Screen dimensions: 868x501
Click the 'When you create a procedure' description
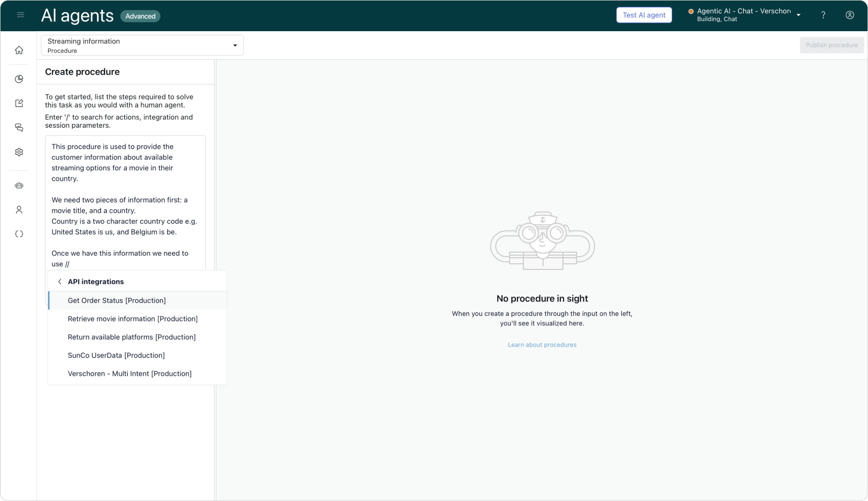coord(542,318)
